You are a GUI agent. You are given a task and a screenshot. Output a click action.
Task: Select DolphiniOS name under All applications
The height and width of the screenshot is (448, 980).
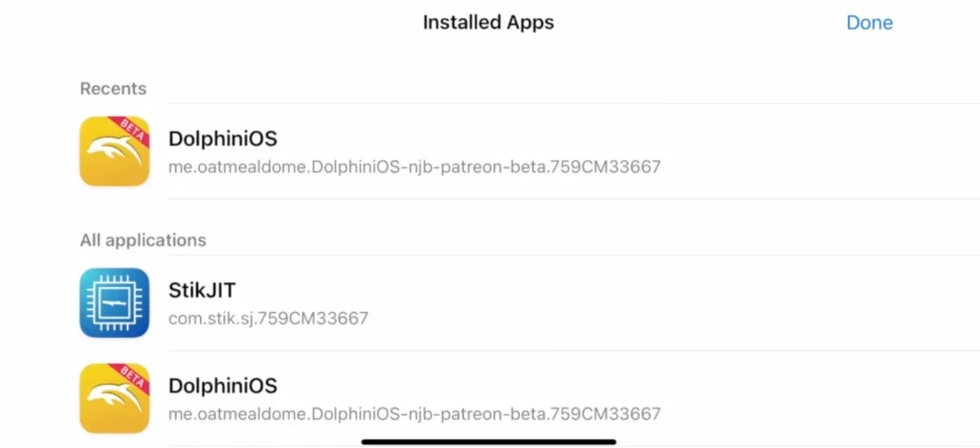pyautogui.click(x=222, y=386)
